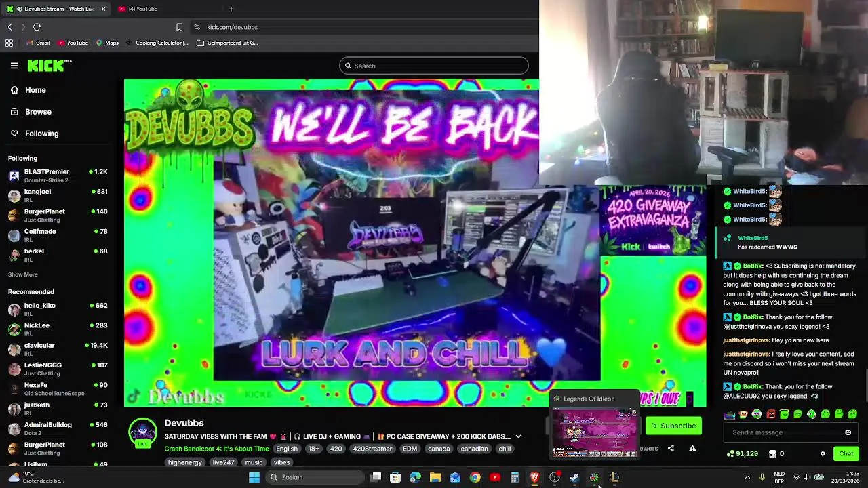Open hello_kiko recommended channel
Image resolution: width=868 pixels, height=488 pixels.
pyautogui.click(x=58, y=309)
